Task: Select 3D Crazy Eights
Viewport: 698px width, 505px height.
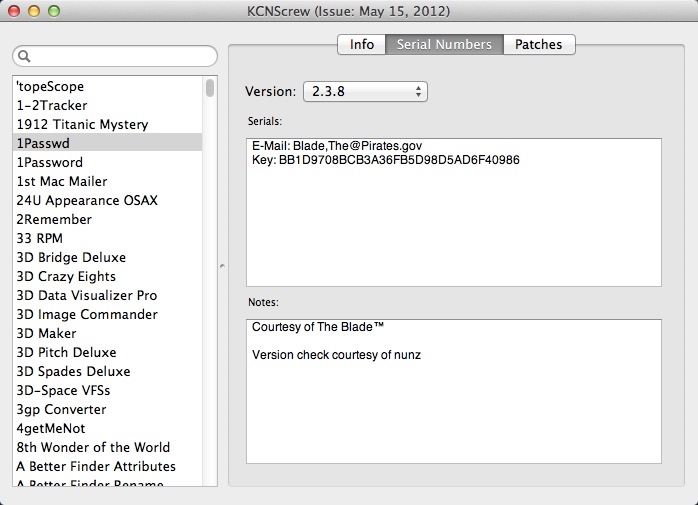Action: 107,277
